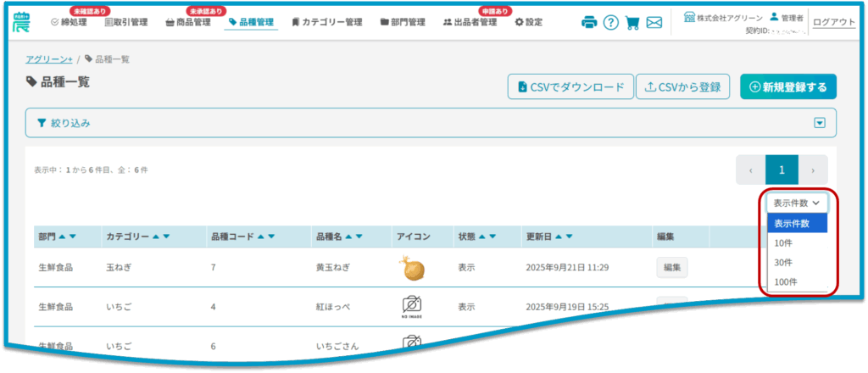The width and height of the screenshot is (868, 373).
Task: Open the mail envelope icon
Action: (654, 23)
